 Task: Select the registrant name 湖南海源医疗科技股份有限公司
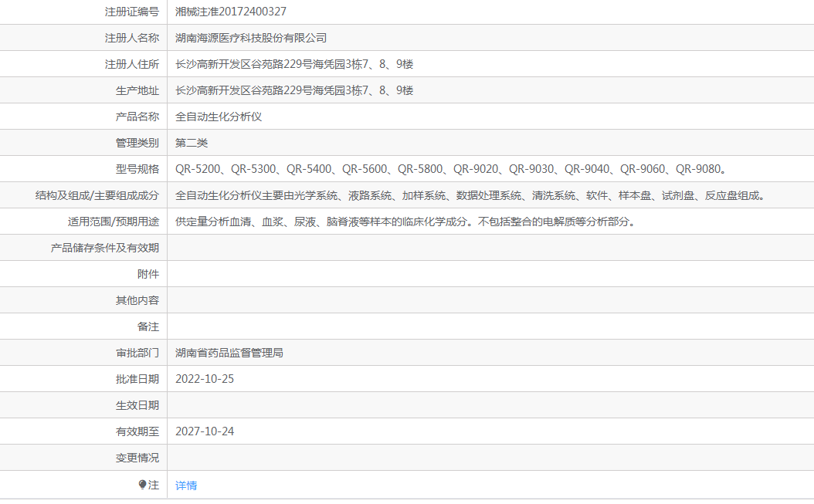[251, 38]
